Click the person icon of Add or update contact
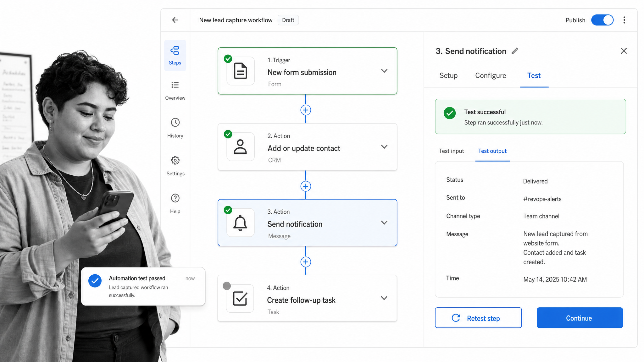The image size is (644, 362). coord(241,147)
